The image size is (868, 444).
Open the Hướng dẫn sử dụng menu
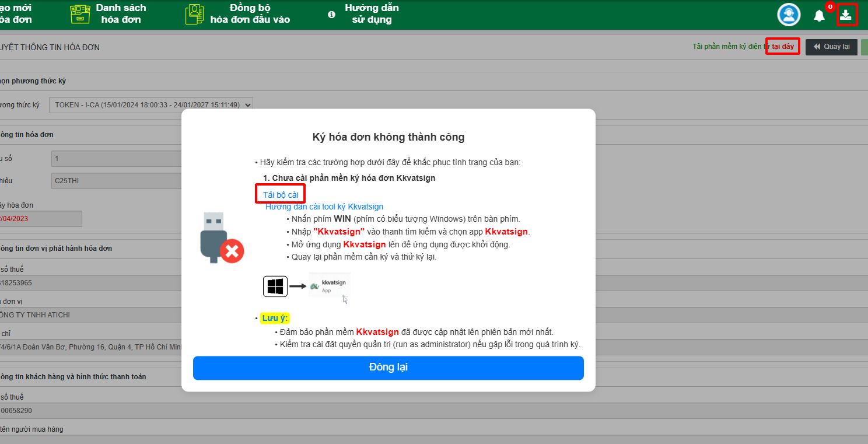(372, 14)
